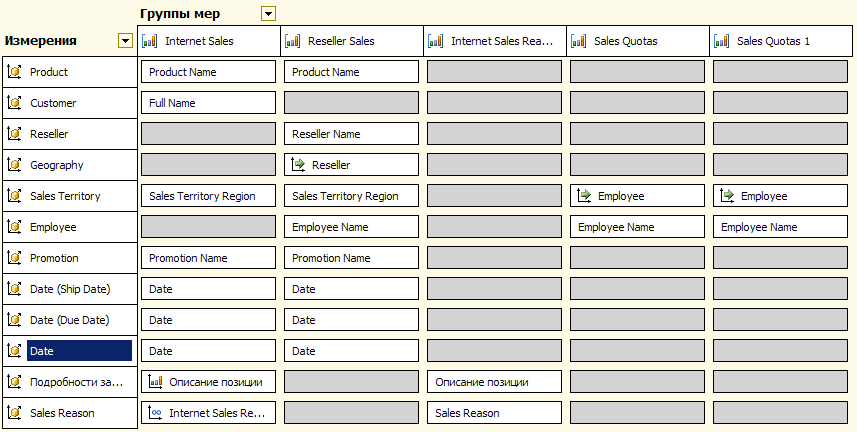
Task: Click fact relationship icon beside Описание позиции
Action: (x=156, y=382)
